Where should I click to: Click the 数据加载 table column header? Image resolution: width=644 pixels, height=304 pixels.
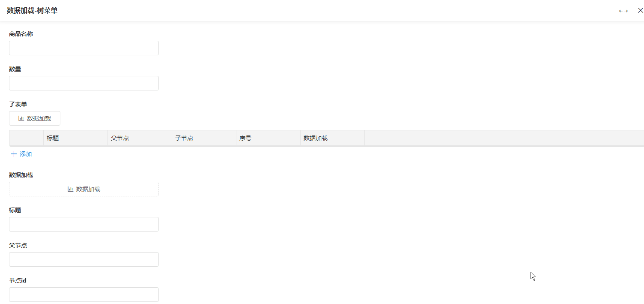pyautogui.click(x=332, y=138)
